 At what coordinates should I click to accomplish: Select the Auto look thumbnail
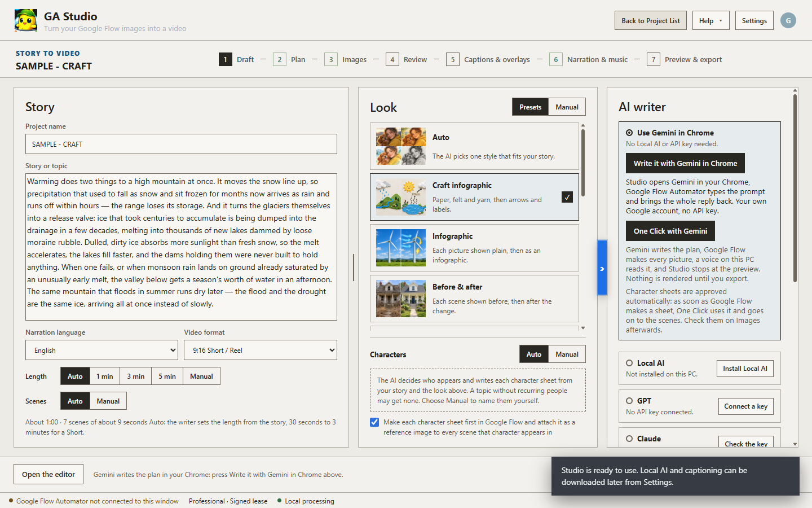tap(401, 146)
